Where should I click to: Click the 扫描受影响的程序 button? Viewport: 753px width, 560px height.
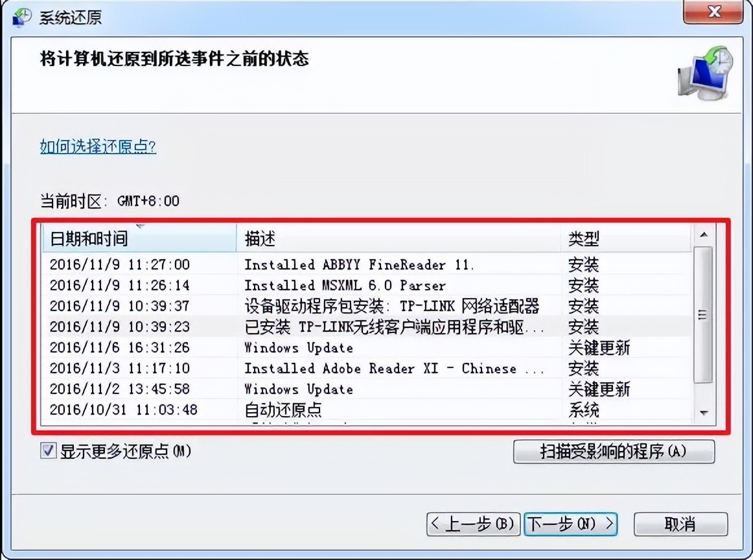[x=614, y=451]
